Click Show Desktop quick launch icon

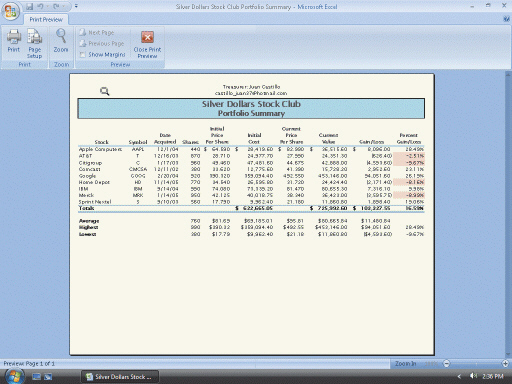(x=36, y=377)
